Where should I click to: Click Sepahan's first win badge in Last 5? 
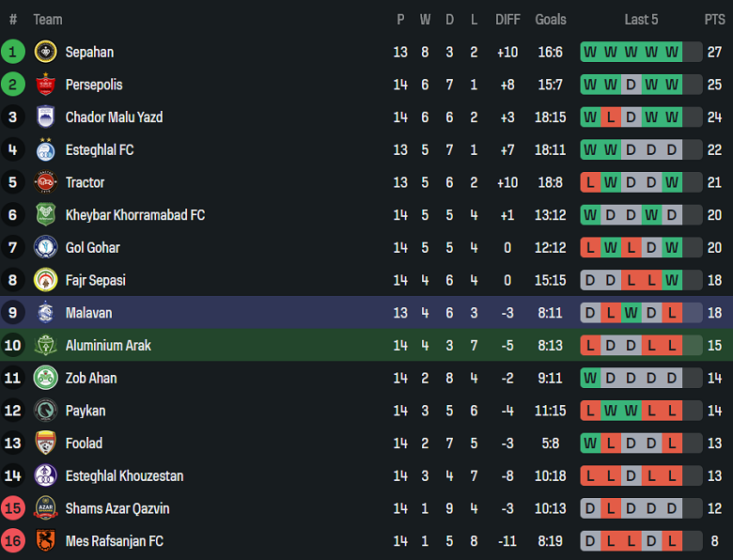click(590, 52)
